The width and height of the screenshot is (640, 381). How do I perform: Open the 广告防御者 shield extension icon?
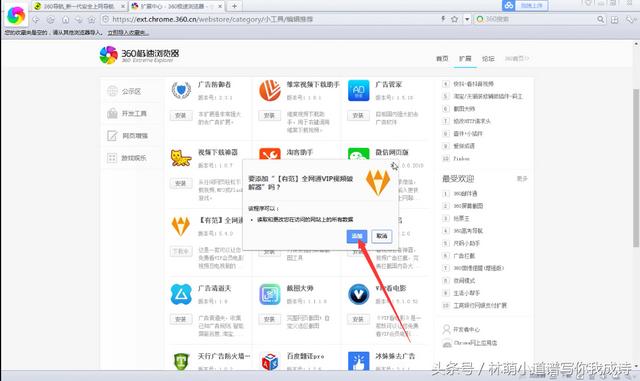[181, 91]
